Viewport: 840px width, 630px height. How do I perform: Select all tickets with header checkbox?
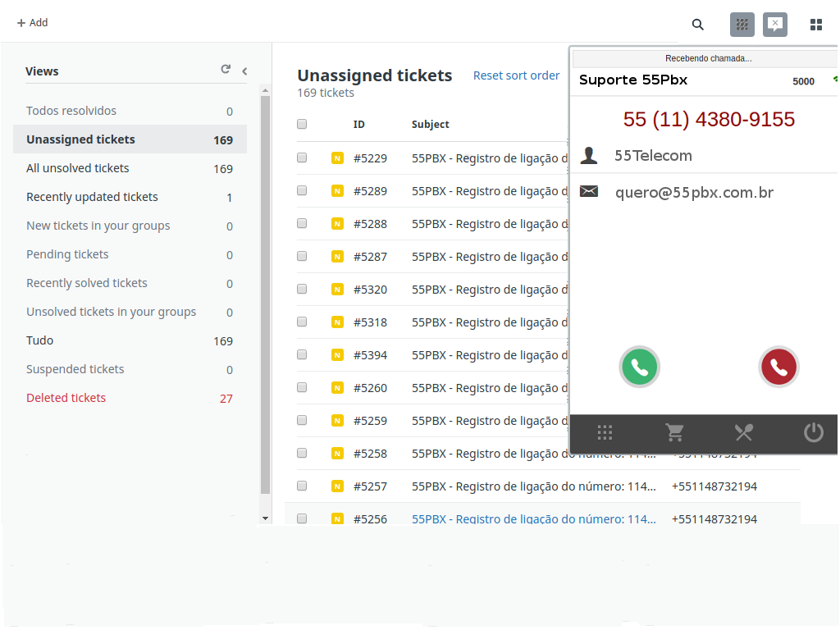302,124
